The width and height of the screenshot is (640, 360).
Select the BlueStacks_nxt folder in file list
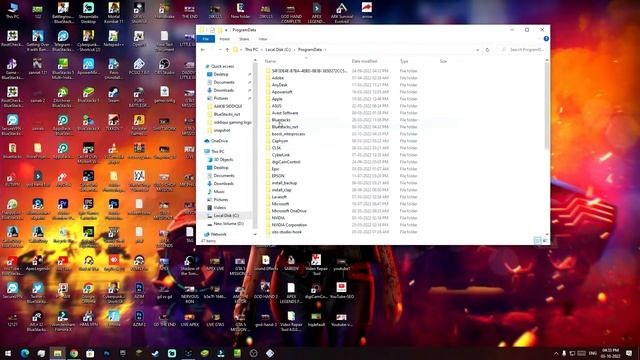coord(285,127)
